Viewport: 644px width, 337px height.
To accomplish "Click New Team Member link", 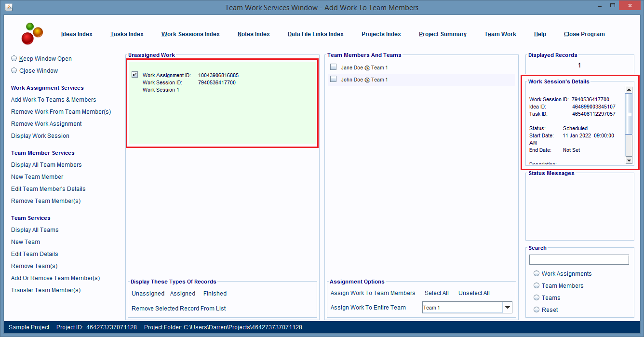I will (37, 177).
